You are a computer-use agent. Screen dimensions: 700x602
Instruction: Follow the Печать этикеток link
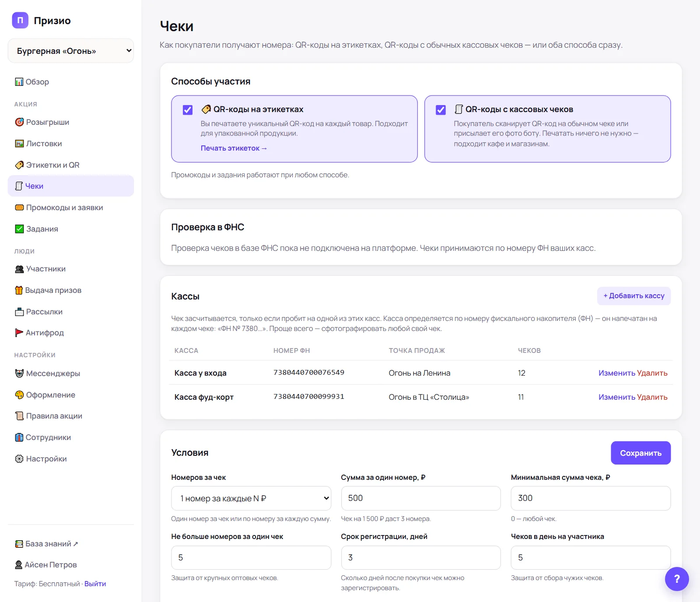pos(234,148)
